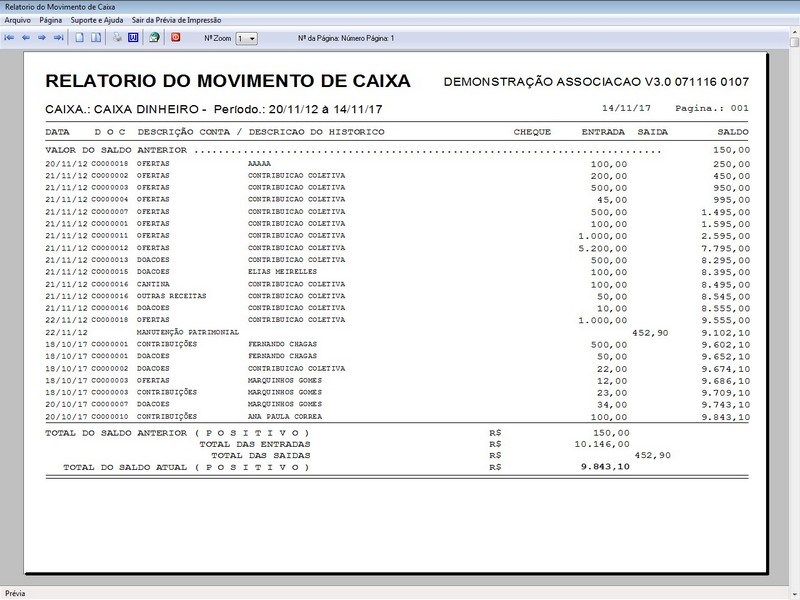
Task: Click TOTAL DAS SAIDAS label
Action: pyautogui.click(x=261, y=455)
